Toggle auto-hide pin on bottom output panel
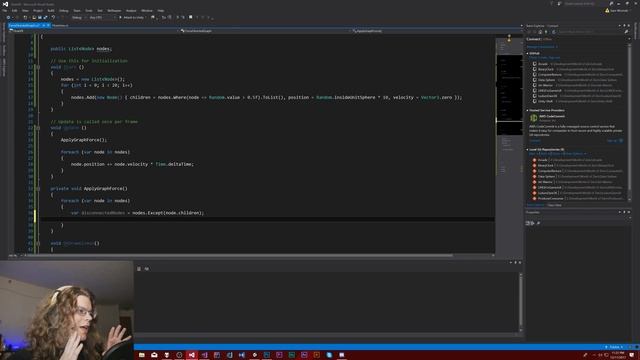The width and height of the screenshot is (640, 360). point(515,263)
